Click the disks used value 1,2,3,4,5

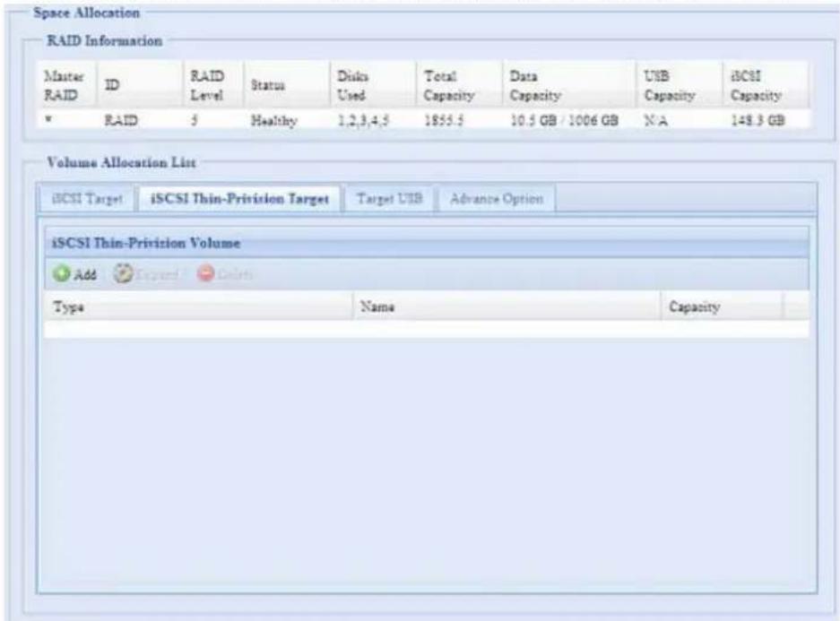pos(363,121)
